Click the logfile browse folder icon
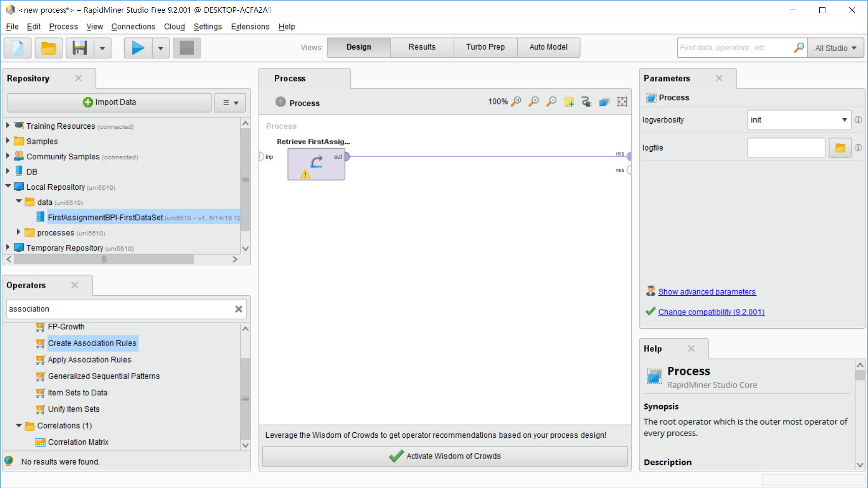 coord(840,148)
